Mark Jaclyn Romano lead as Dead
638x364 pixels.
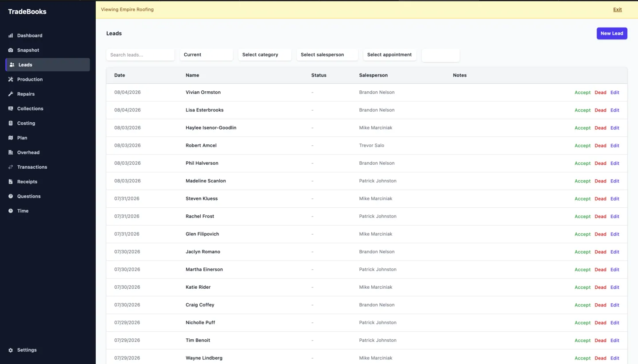(x=600, y=252)
